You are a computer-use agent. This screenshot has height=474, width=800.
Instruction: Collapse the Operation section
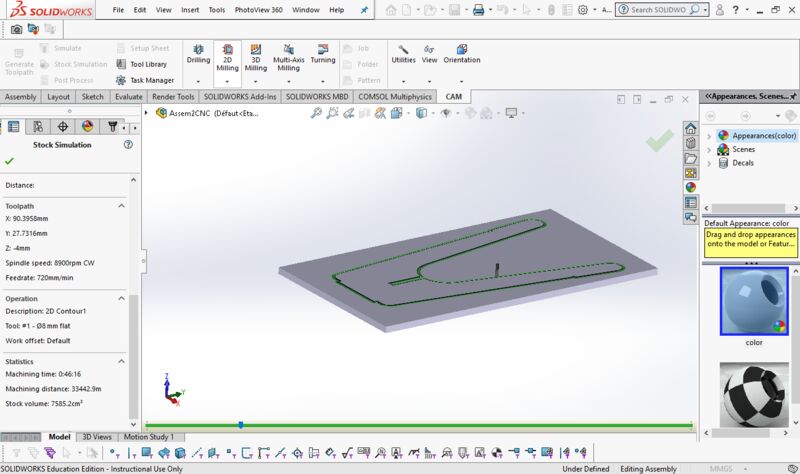click(121, 298)
